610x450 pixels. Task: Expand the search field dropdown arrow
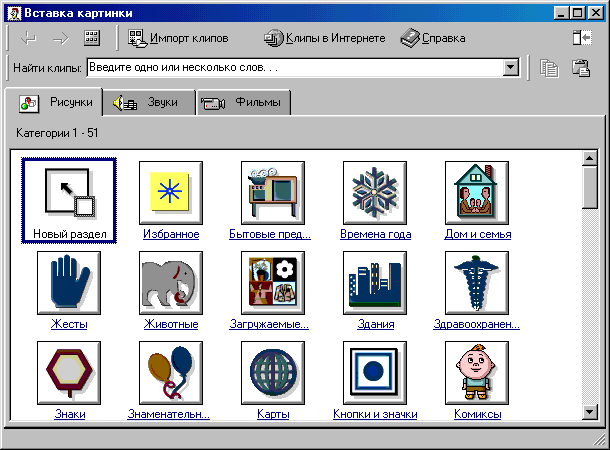click(x=510, y=68)
